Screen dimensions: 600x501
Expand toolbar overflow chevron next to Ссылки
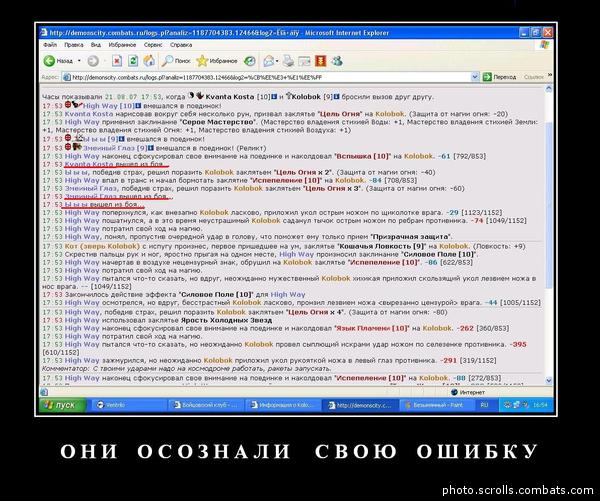549,76
